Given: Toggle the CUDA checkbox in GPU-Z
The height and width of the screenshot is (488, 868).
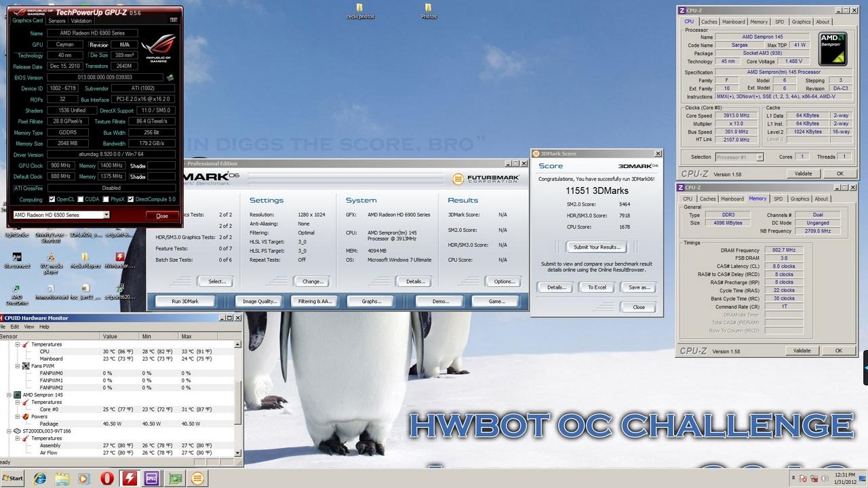Looking at the screenshot, I should (x=81, y=199).
